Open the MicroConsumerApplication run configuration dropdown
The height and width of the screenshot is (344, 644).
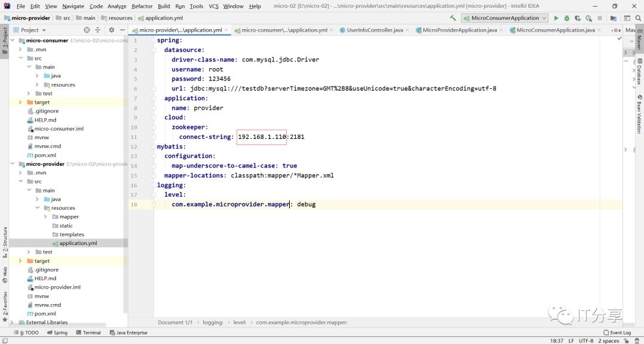[x=504, y=18]
